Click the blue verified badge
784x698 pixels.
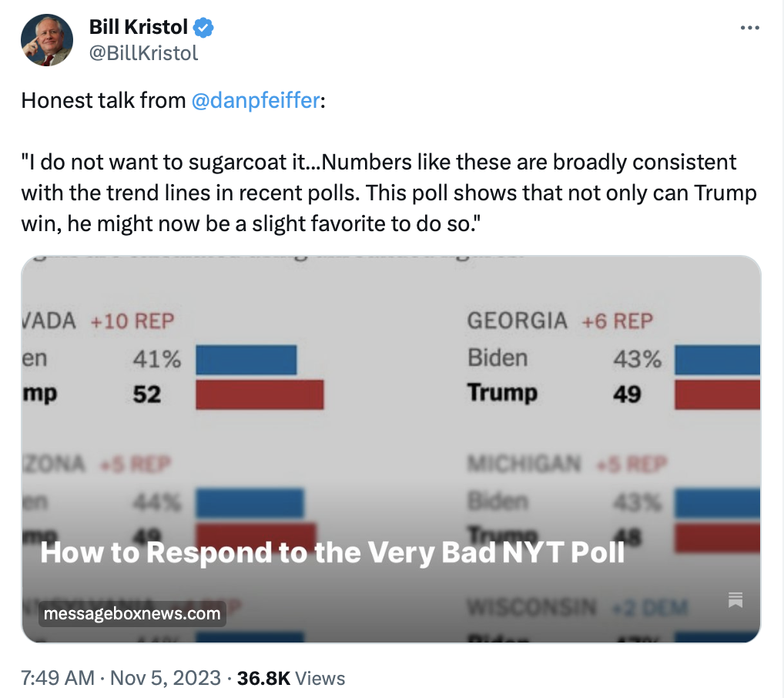[203, 28]
